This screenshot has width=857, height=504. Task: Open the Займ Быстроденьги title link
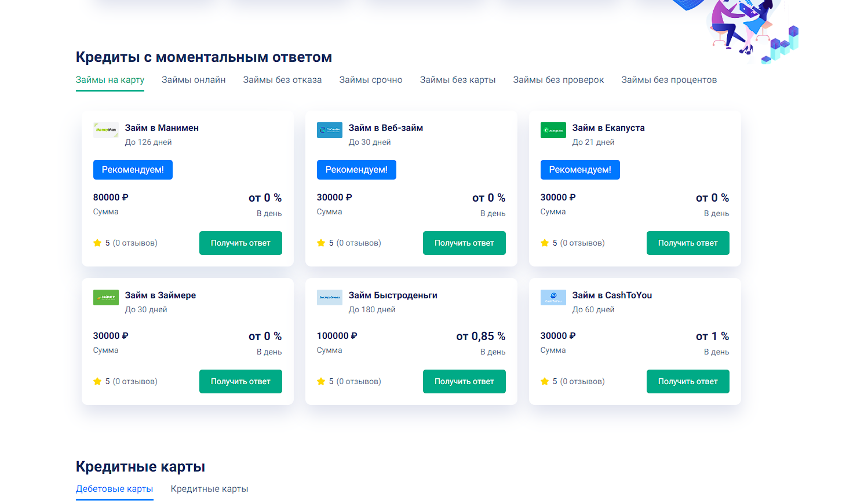[393, 295]
